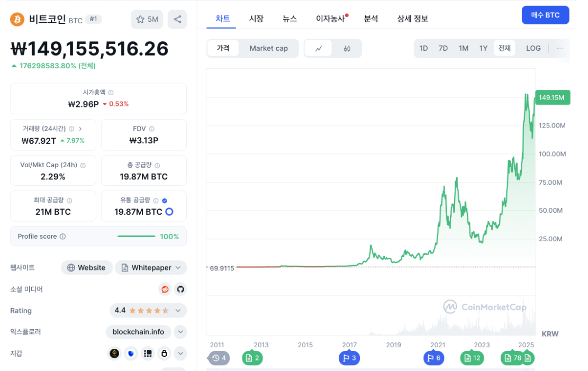This screenshot has height=371, width=588.
Task: Open the Ledger wallet icon
Action: pyautogui.click(x=148, y=354)
